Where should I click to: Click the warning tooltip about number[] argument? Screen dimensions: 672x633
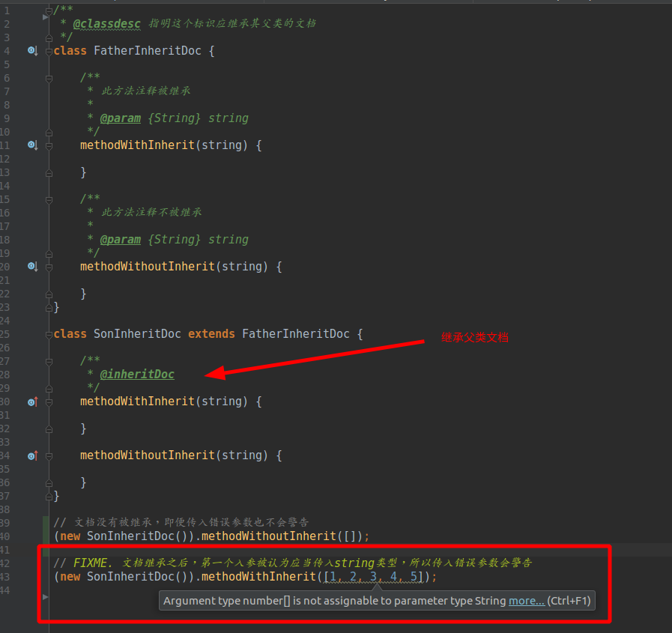[377, 601]
